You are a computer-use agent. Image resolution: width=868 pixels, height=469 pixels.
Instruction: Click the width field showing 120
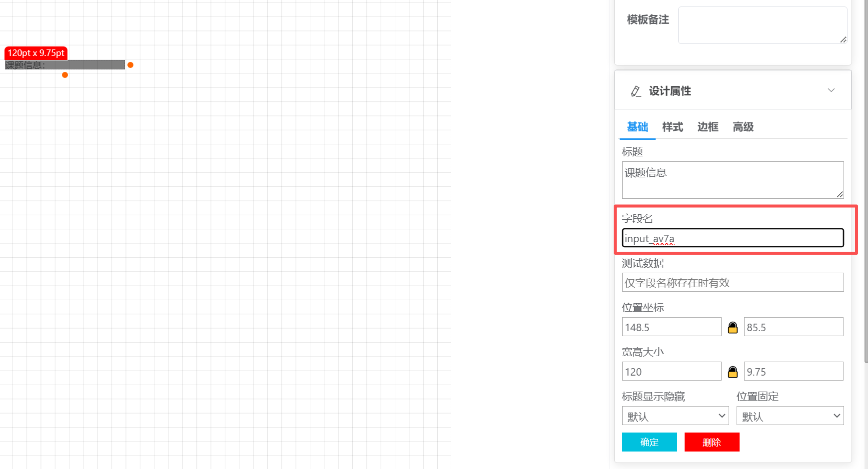click(x=671, y=372)
